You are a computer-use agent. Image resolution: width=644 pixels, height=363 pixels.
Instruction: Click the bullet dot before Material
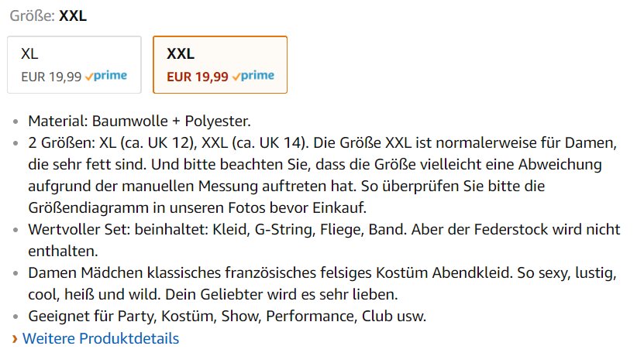click(16, 122)
